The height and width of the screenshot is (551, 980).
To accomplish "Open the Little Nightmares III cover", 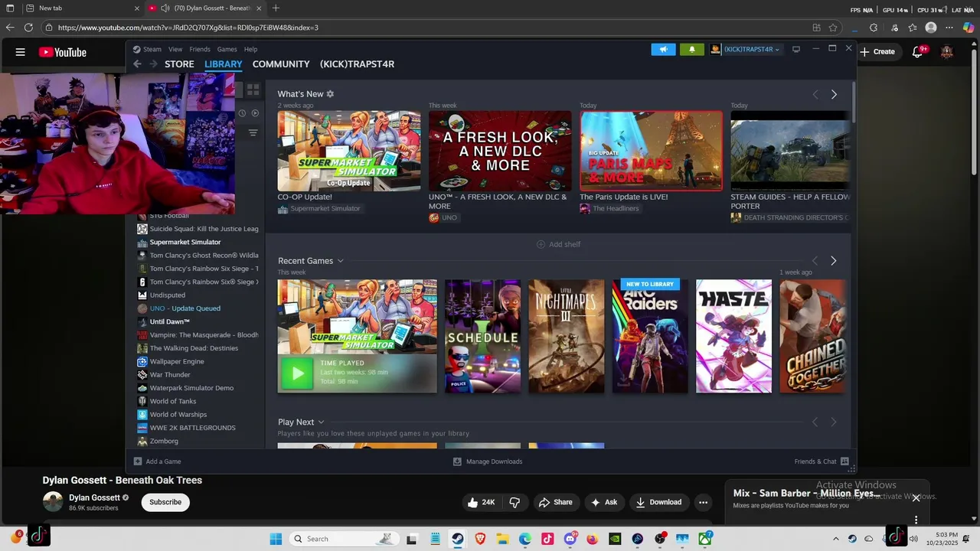I will 567,336.
